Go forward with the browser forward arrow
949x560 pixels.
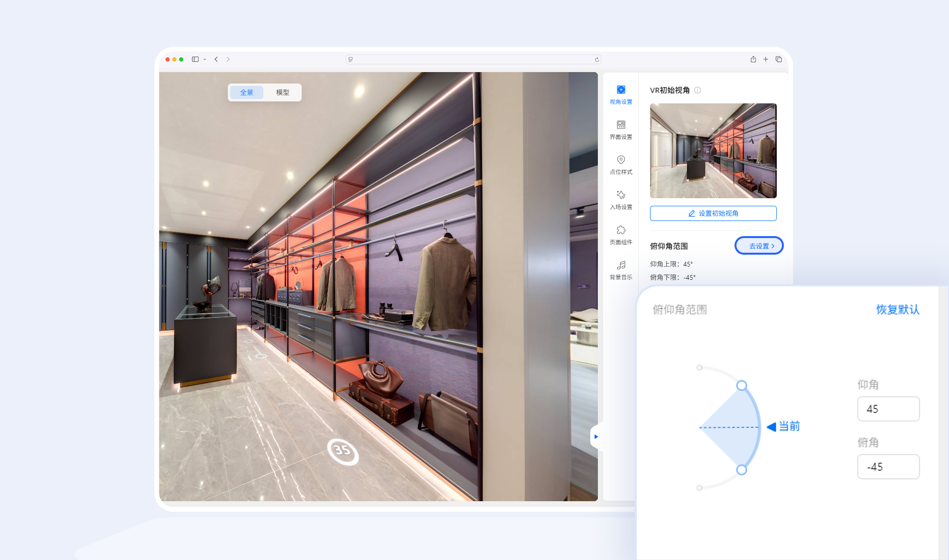(228, 59)
